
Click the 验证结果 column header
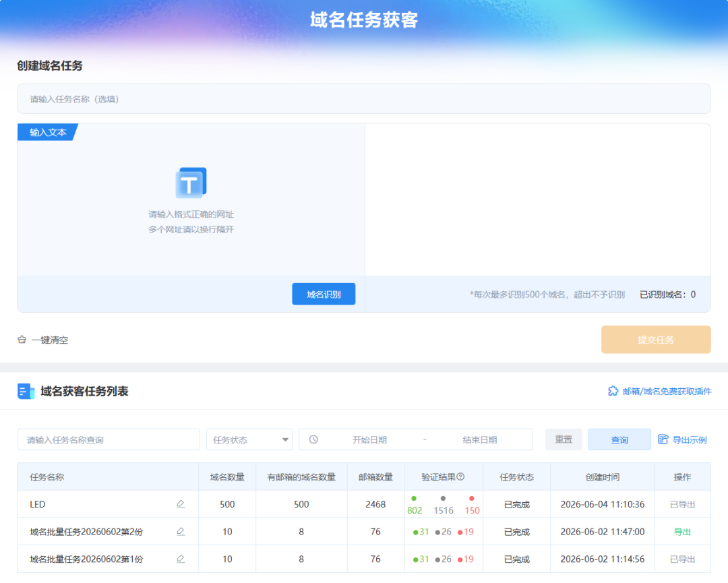tap(438, 477)
